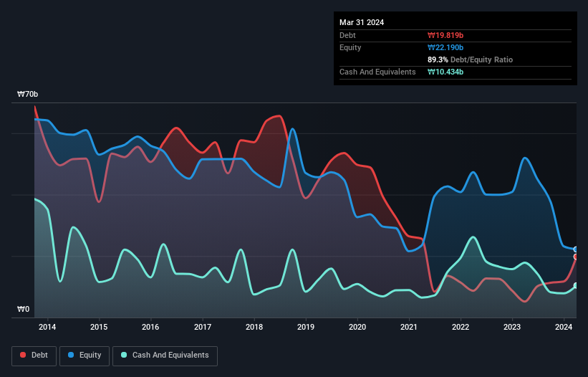Click the teal Cash And Equivalents legend dot
The height and width of the screenshot is (377, 588).
point(124,355)
